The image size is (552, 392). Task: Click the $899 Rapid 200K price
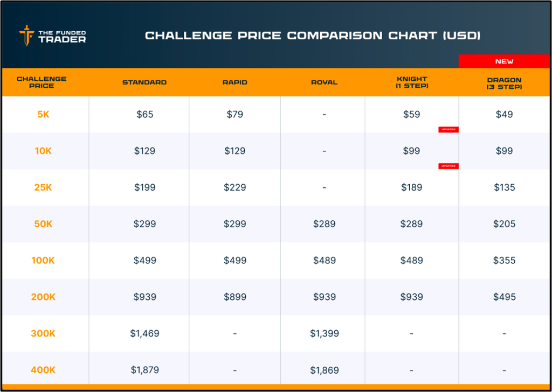[235, 297]
